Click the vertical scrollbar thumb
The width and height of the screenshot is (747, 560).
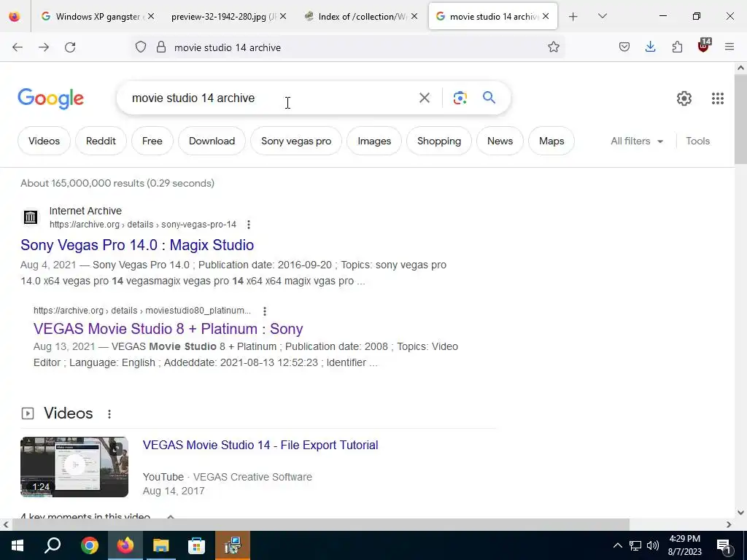pyautogui.click(x=740, y=119)
